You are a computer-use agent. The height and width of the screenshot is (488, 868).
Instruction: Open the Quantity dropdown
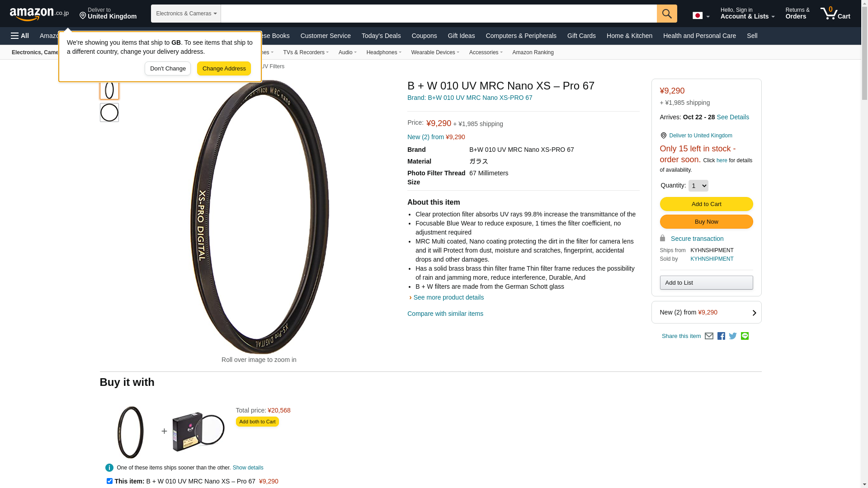coord(698,186)
